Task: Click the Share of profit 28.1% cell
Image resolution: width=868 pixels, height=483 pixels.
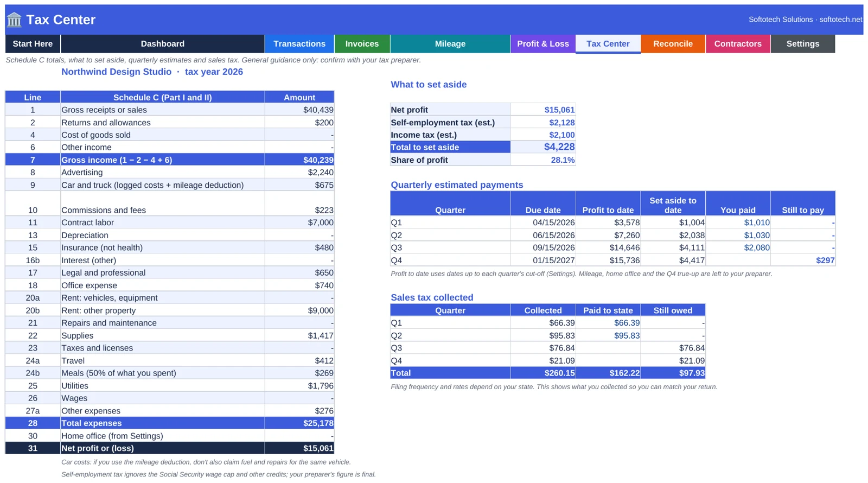Action: click(x=543, y=160)
